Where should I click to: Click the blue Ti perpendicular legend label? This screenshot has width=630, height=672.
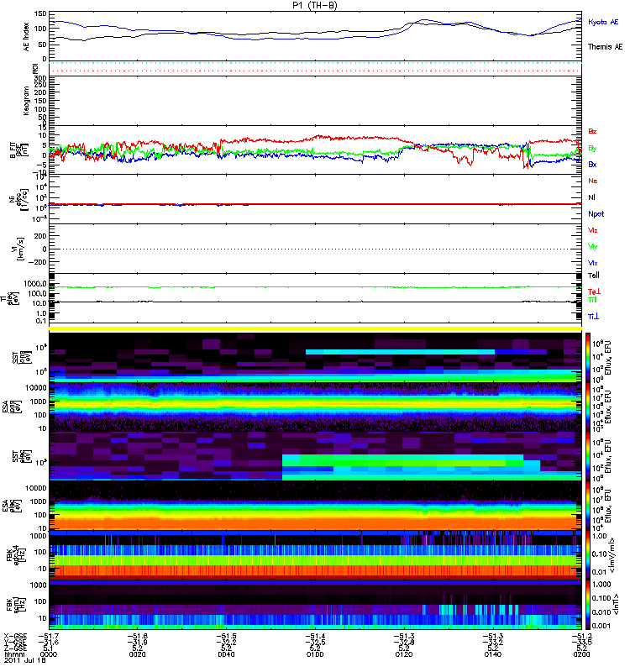pyautogui.click(x=593, y=317)
